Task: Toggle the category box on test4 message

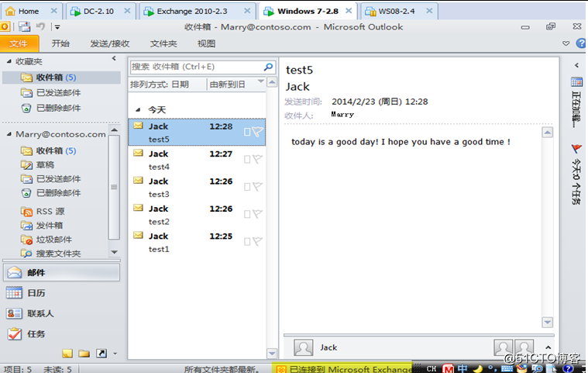Action: (247, 160)
